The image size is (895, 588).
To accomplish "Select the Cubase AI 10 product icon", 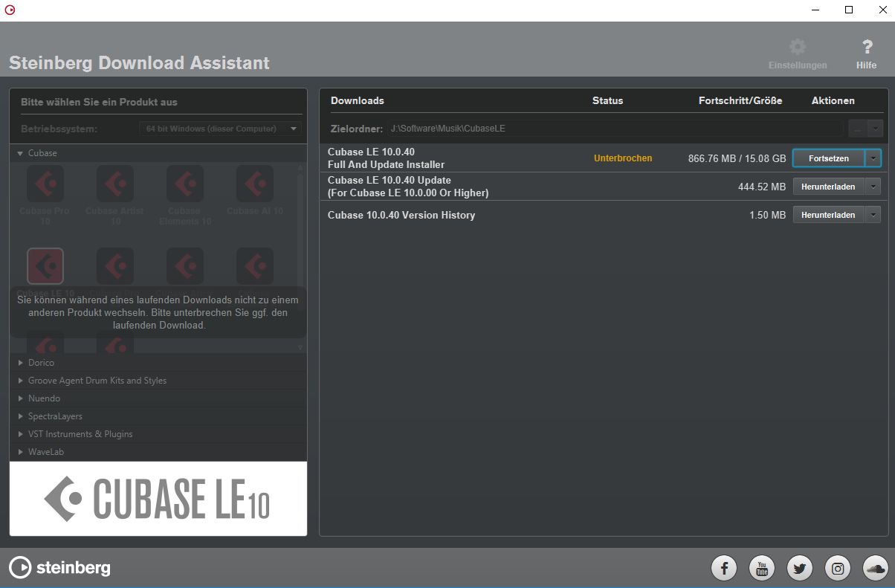I will coord(255,184).
